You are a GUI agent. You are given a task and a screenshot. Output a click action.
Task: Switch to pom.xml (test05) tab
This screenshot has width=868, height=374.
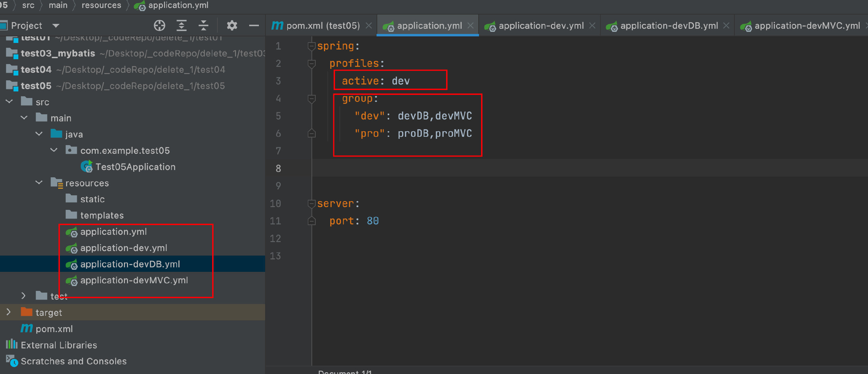[323, 26]
